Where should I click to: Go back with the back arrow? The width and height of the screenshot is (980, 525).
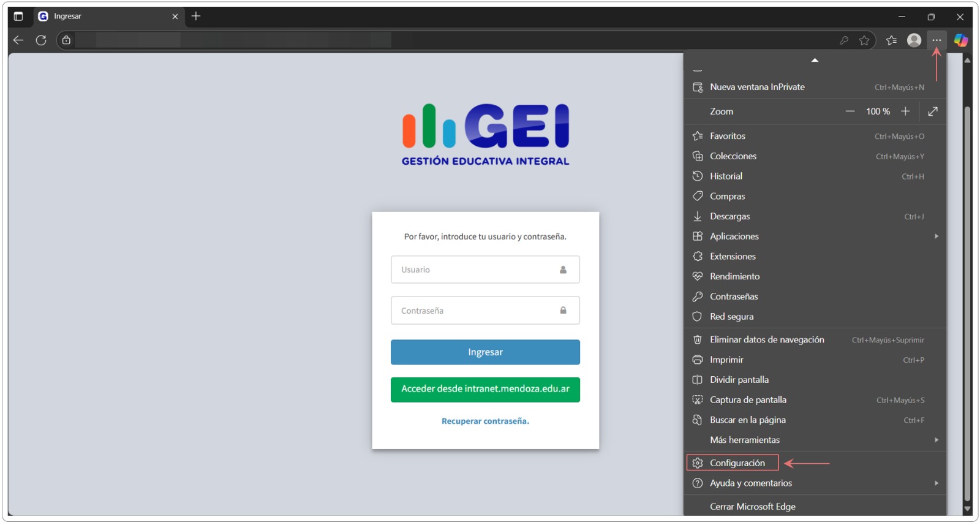(x=18, y=40)
